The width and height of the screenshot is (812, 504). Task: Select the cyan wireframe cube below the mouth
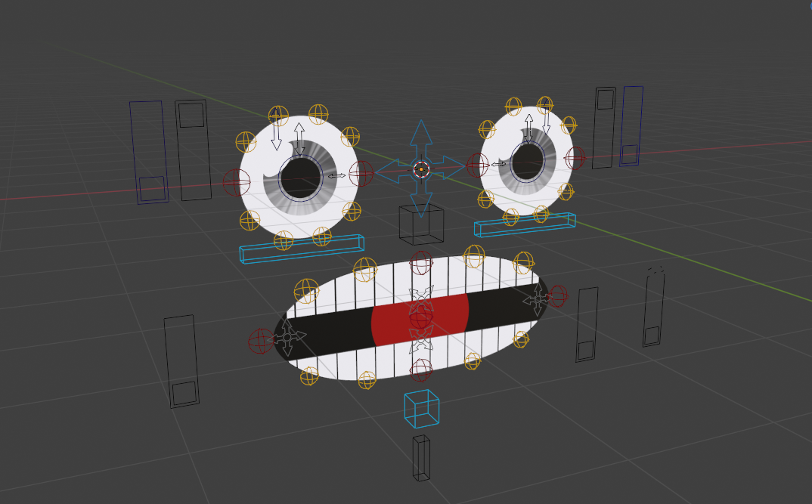[421, 409]
